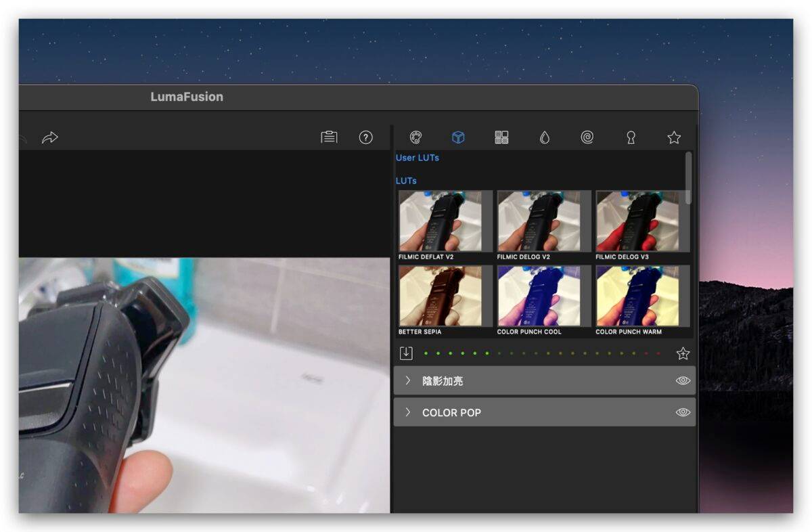Hide the 陰影加亮 effect
The width and height of the screenshot is (812, 532).
(683, 380)
